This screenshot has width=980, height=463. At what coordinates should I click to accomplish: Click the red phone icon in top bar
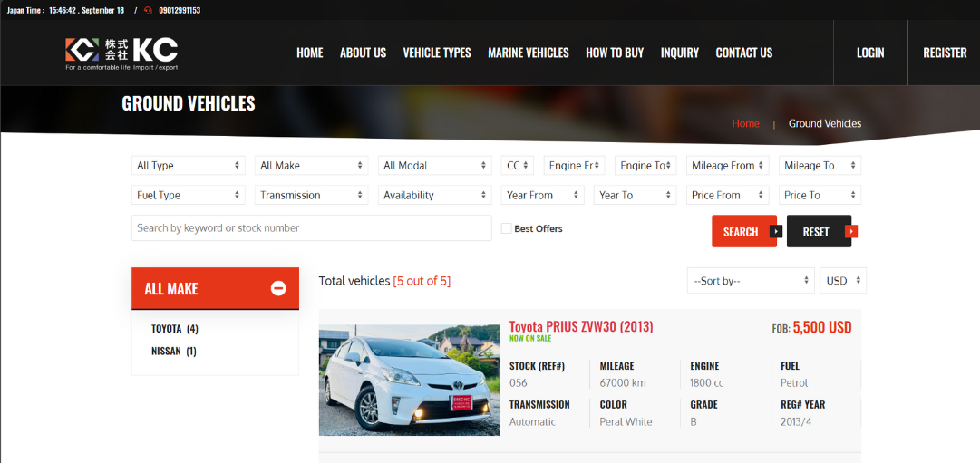coord(148,10)
